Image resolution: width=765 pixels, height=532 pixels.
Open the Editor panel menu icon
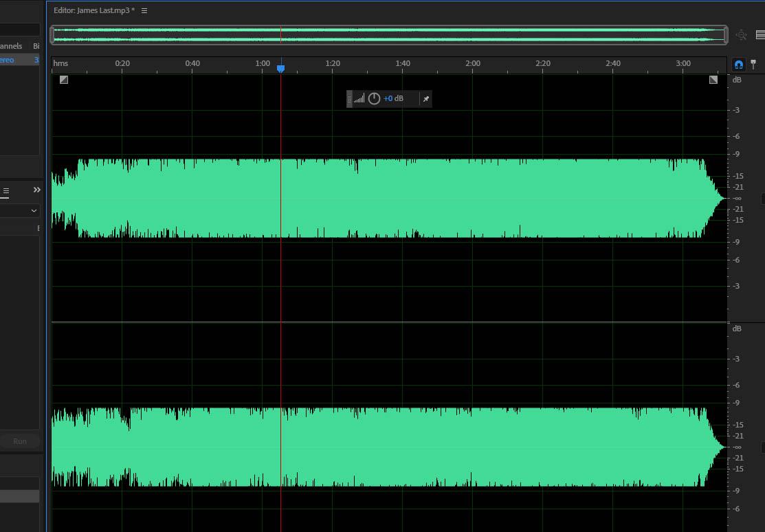(x=144, y=10)
